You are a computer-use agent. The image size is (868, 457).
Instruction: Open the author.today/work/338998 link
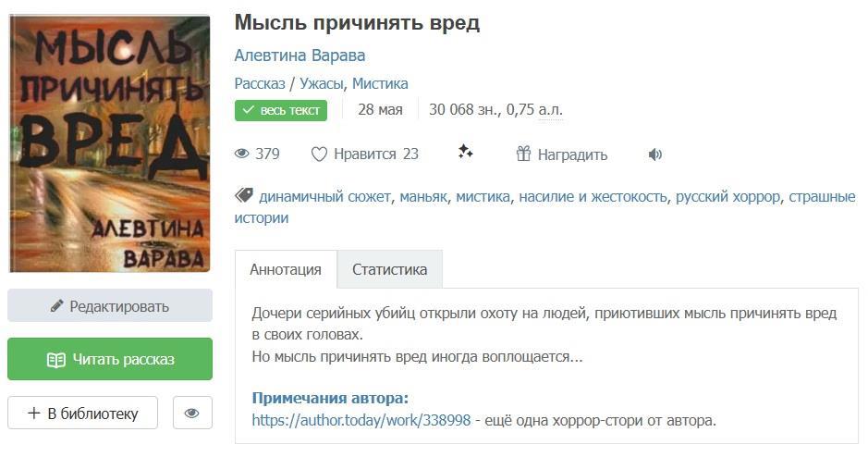pos(361,420)
